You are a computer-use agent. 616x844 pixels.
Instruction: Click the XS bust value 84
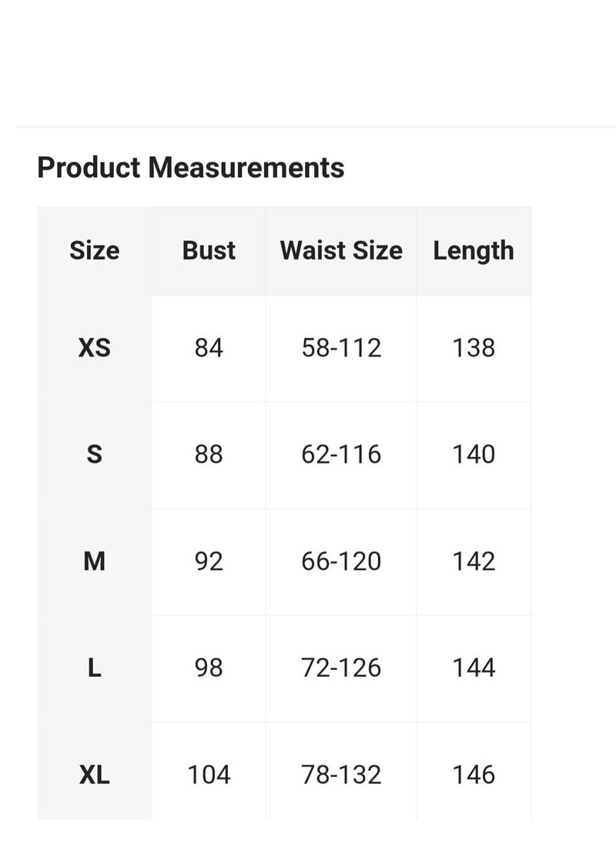click(x=209, y=348)
